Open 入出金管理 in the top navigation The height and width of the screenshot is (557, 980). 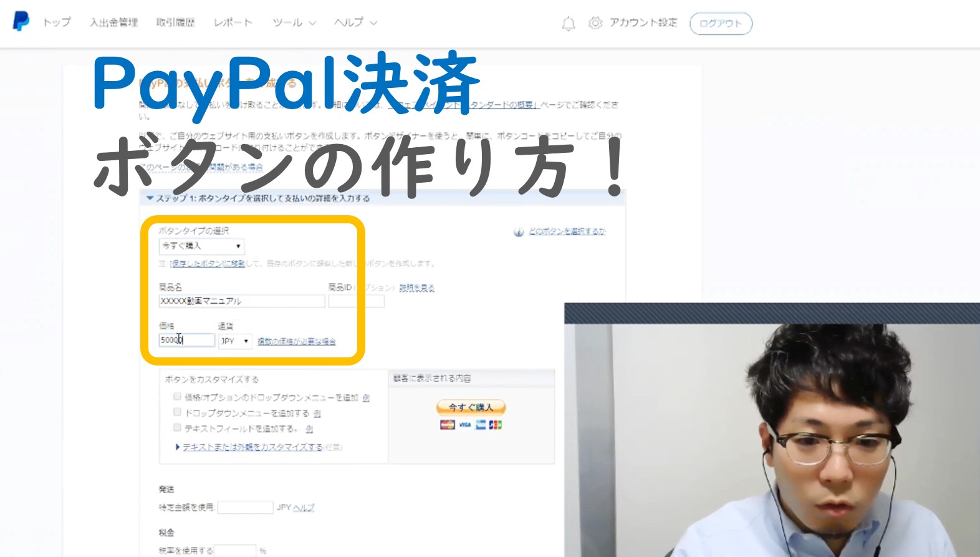coord(113,22)
